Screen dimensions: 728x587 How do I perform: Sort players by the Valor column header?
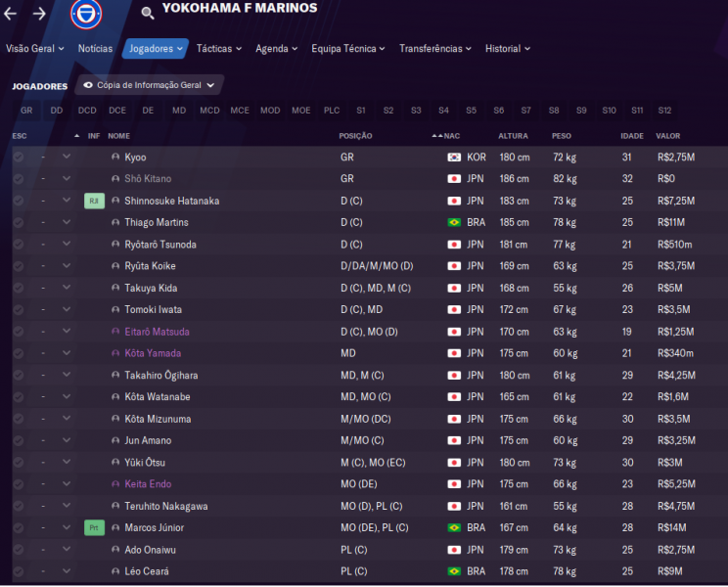tap(668, 136)
